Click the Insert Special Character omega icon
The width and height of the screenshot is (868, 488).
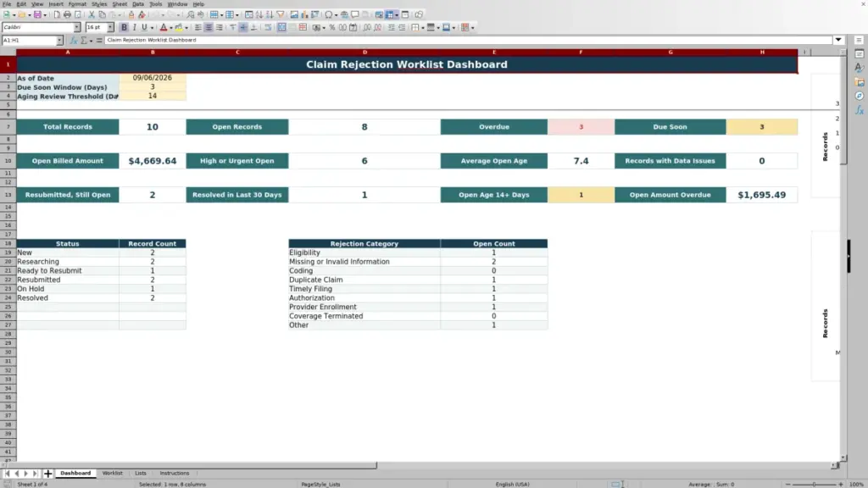coord(329,15)
